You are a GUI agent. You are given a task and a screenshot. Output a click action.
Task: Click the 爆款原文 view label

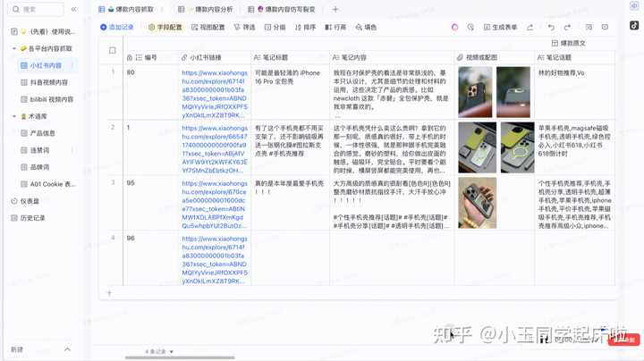569,43
